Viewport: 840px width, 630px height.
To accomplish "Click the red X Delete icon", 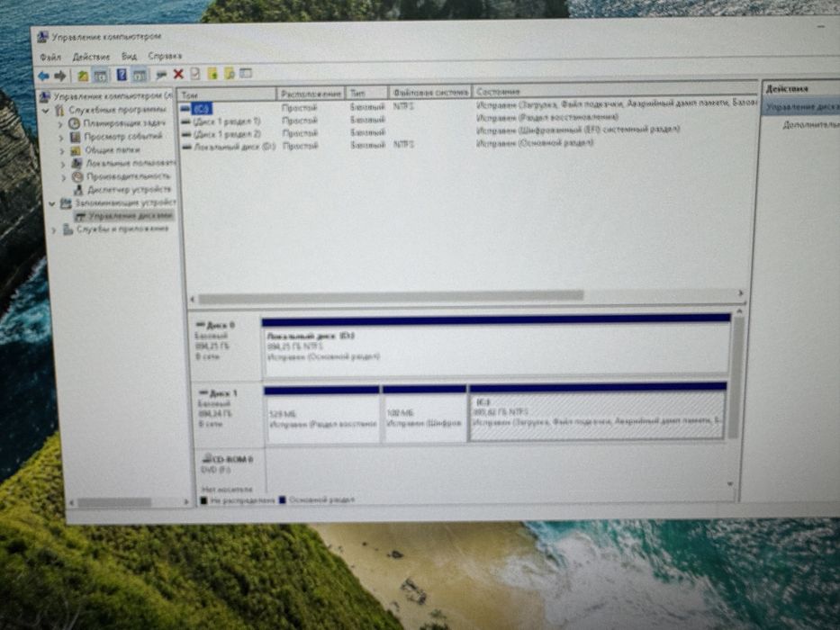I will point(178,74).
